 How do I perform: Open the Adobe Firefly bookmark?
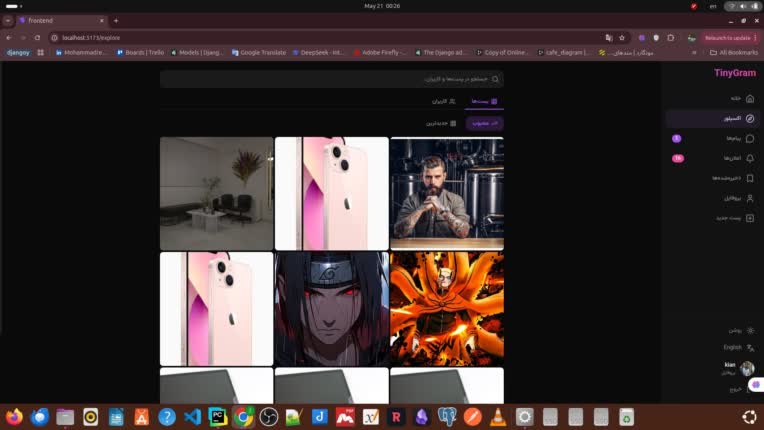tap(380, 52)
